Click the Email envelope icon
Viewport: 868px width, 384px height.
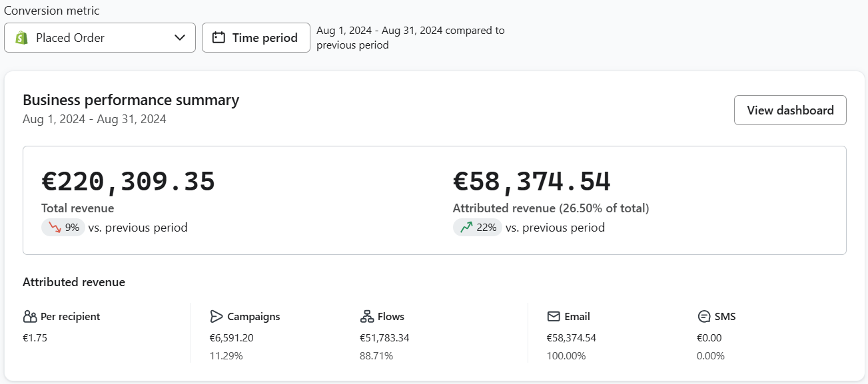pyautogui.click(x=554, y=317)
